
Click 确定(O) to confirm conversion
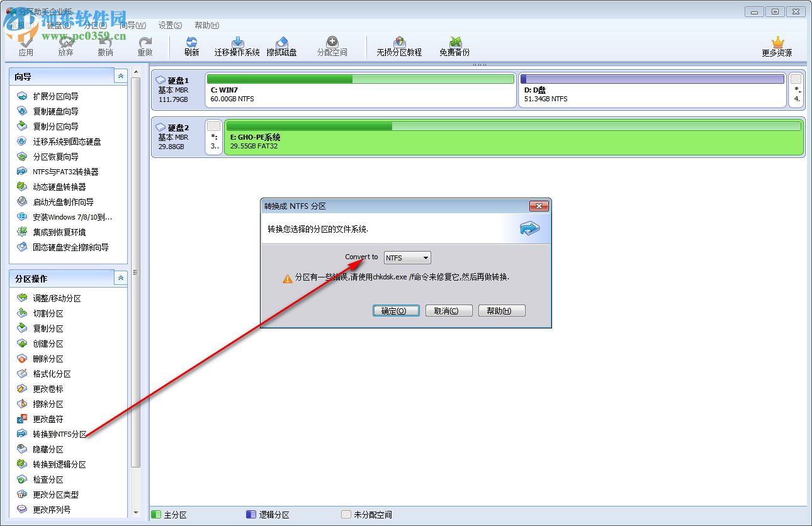(x=395, y=310)
